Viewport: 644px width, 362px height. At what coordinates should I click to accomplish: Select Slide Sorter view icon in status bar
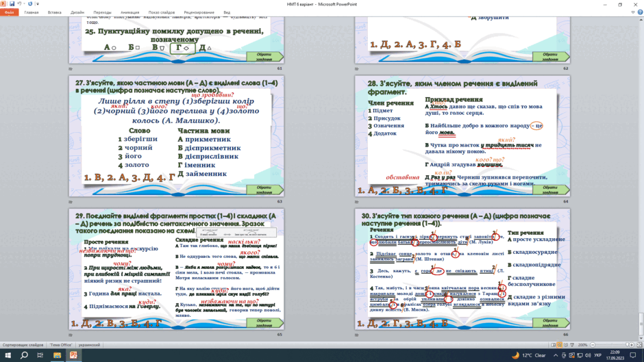560,345
